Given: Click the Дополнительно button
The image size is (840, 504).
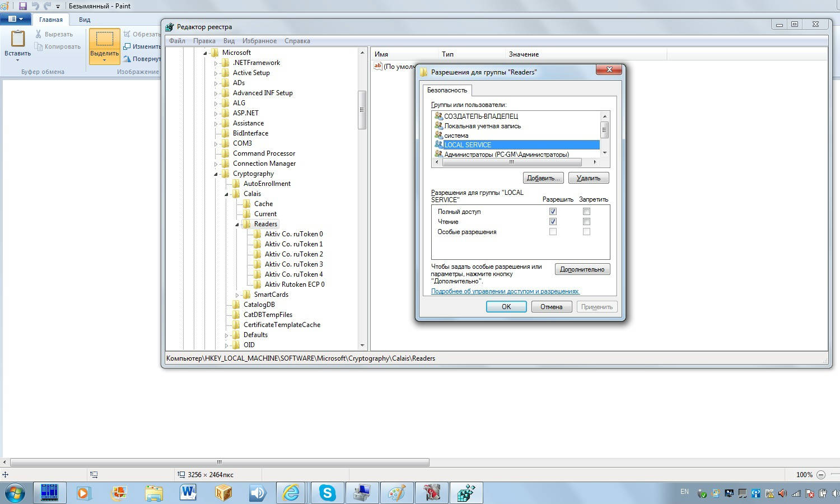Looking at the screenshot, I should point(582,269).
